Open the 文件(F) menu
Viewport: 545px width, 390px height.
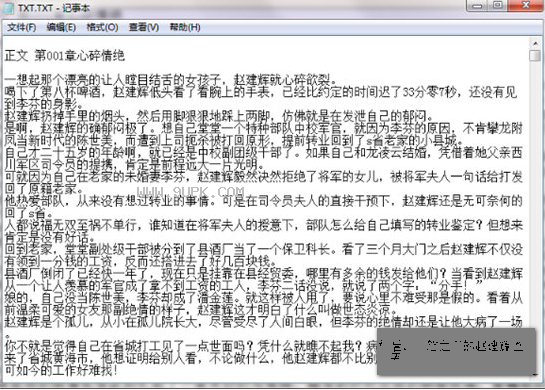pos(22,27)
